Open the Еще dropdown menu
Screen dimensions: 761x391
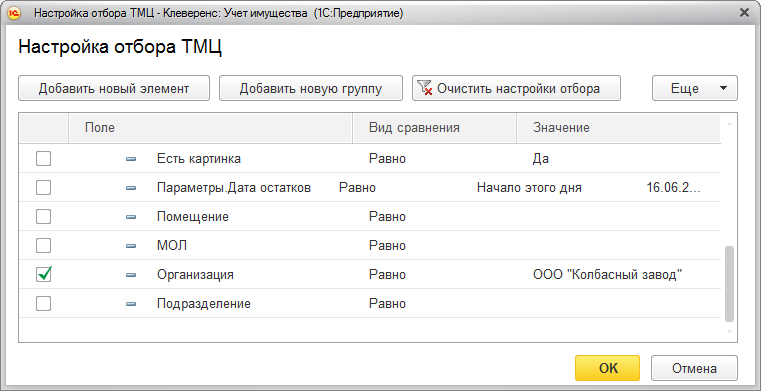click(695, 88)
